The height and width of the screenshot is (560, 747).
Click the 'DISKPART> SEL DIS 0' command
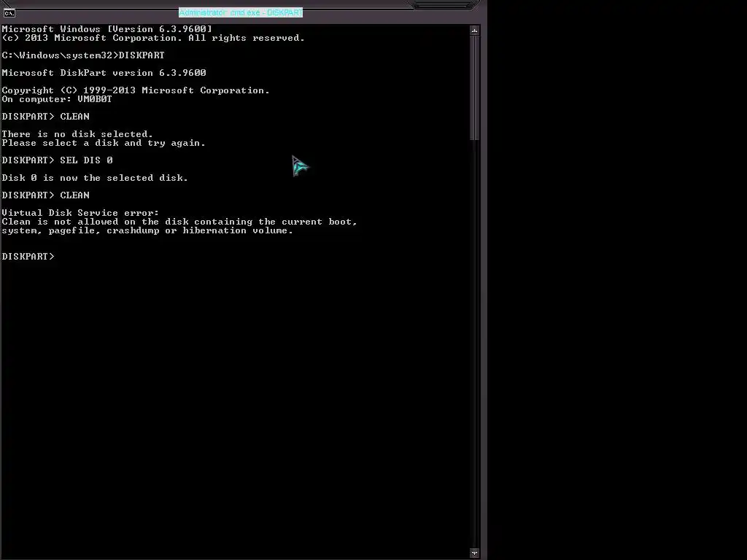[57, 160]
